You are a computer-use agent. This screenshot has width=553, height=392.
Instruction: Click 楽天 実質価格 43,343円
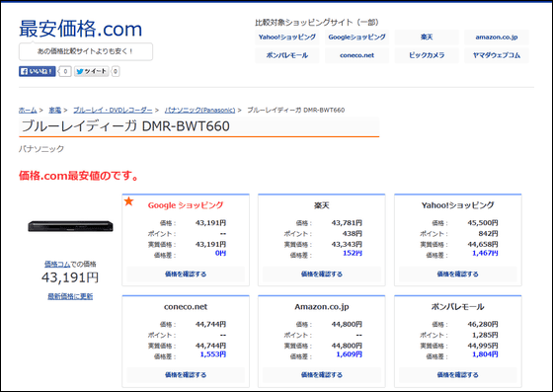tap(347, 244)
